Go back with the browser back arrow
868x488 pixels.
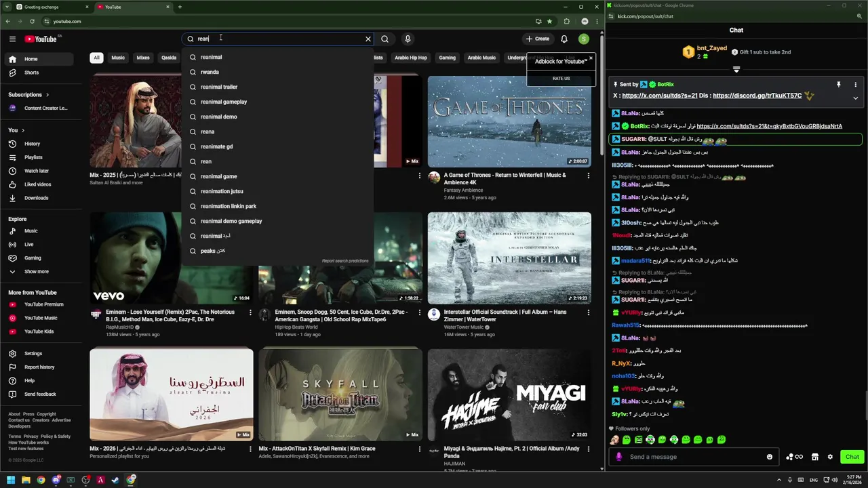point(7,21)
